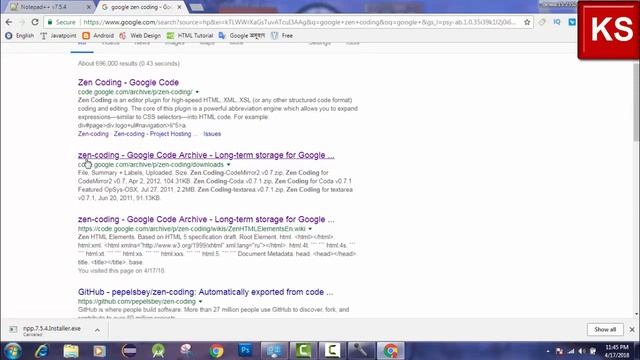Reload the Google search page

click(35, 22)
